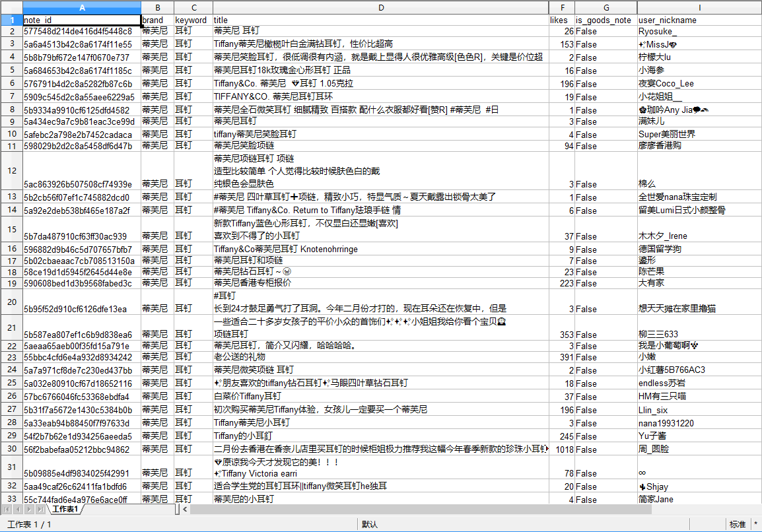Select all cells via the corner box
This screenshot has width=762, height=532.
click(x=11, y=7)
